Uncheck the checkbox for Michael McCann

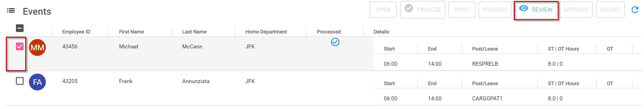pos(20,47)
